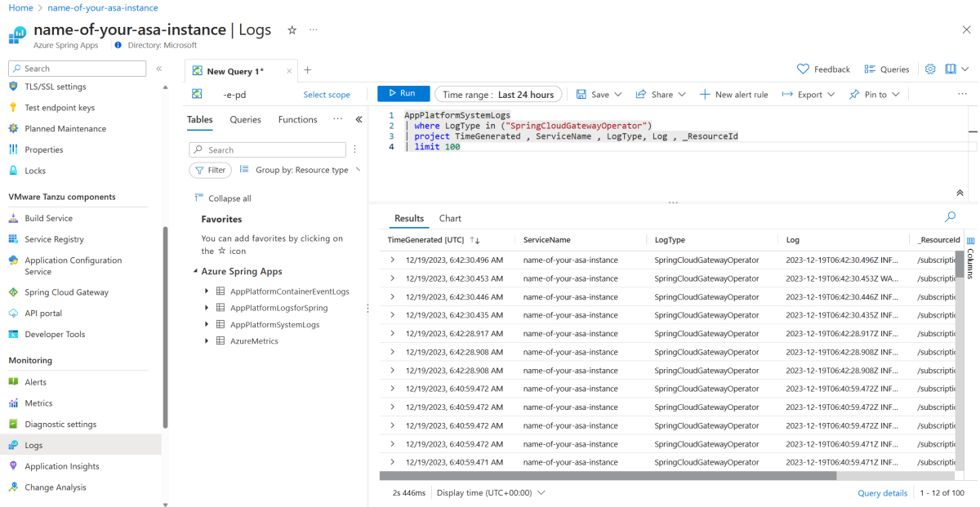This screenshot has height=507, width=980.
Task: Click the search magnifier icon in Results pane
Action: click(x=950, y=217)
